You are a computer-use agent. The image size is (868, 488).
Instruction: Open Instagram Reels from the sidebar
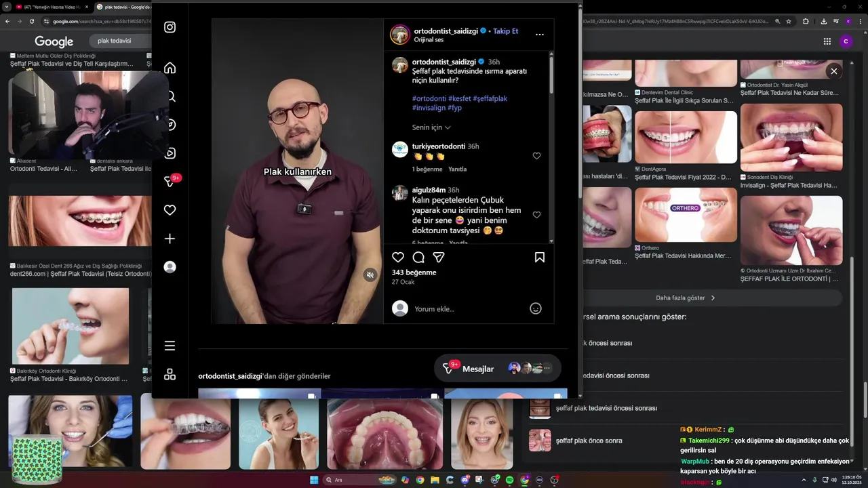[x=171, y=153]
